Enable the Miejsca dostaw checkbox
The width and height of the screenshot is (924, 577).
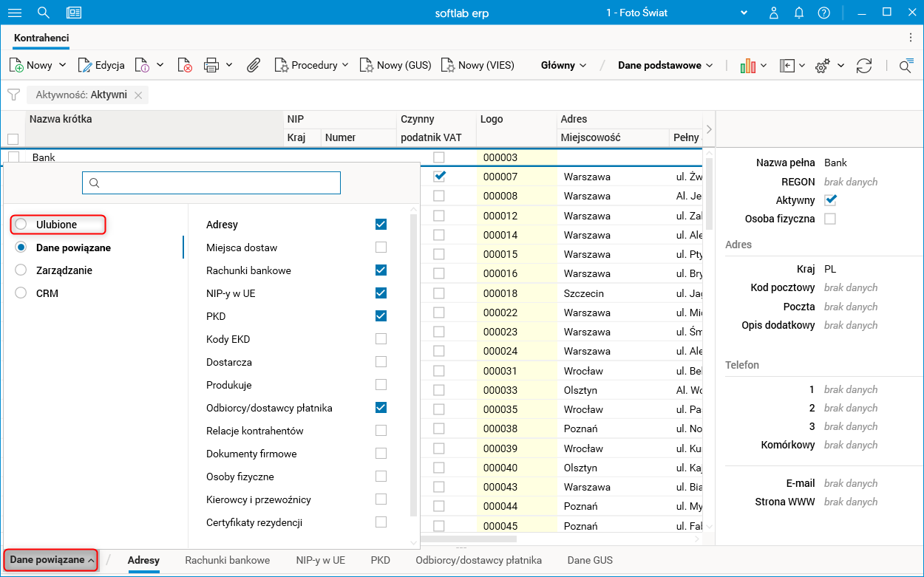[381, 247]
